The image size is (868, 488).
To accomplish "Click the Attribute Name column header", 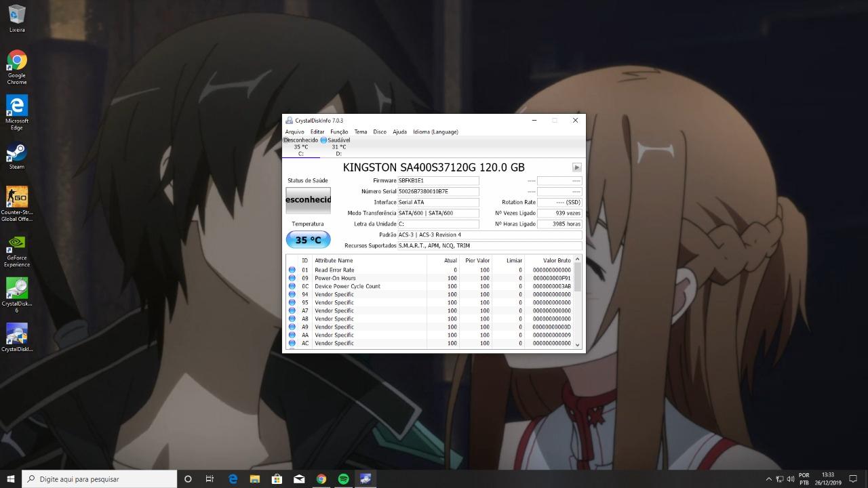I will [x=369, y=260].
